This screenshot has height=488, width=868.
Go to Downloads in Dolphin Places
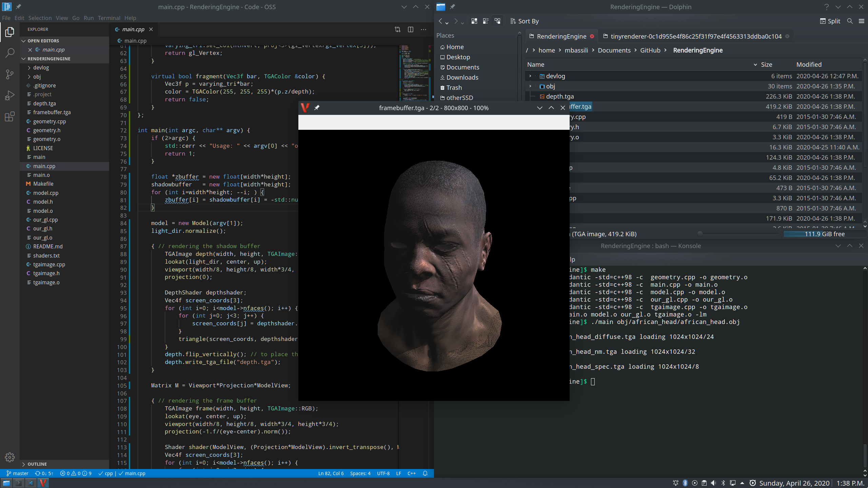(x=462, y=77)
